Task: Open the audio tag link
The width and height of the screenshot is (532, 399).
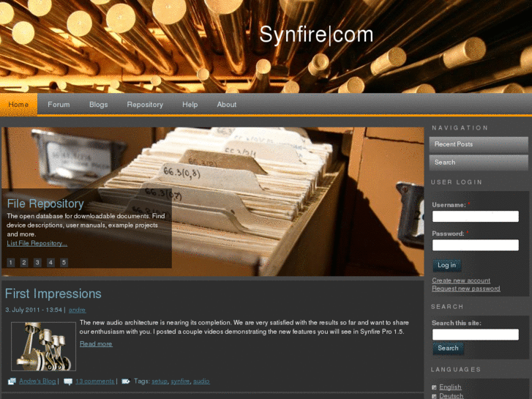Action: click(x=201, y=381)
